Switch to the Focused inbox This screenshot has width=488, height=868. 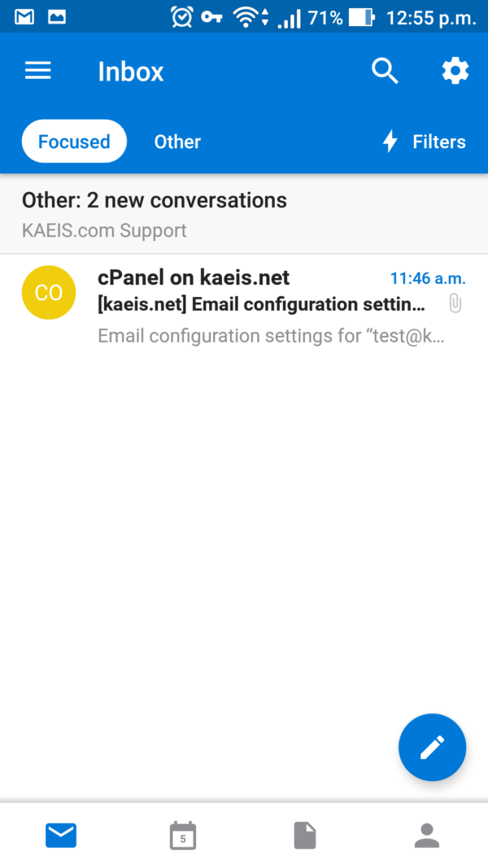74,142
